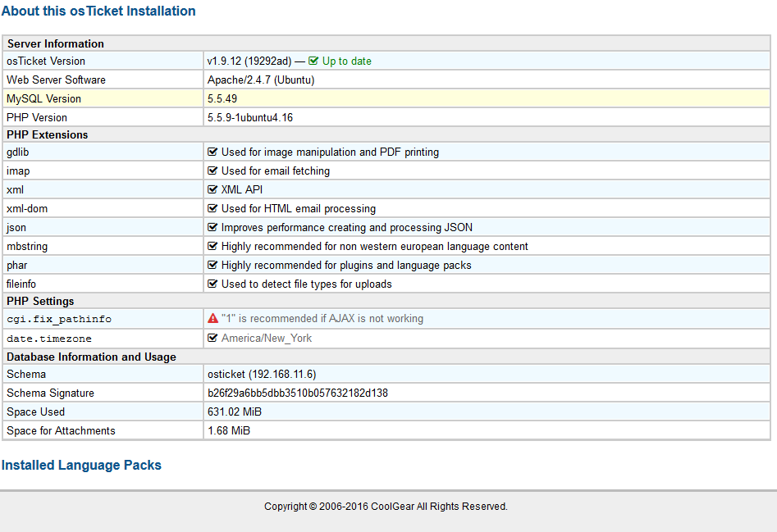
Task: Click the Database Information and Usage header
Action: click(x=91, y=357)
